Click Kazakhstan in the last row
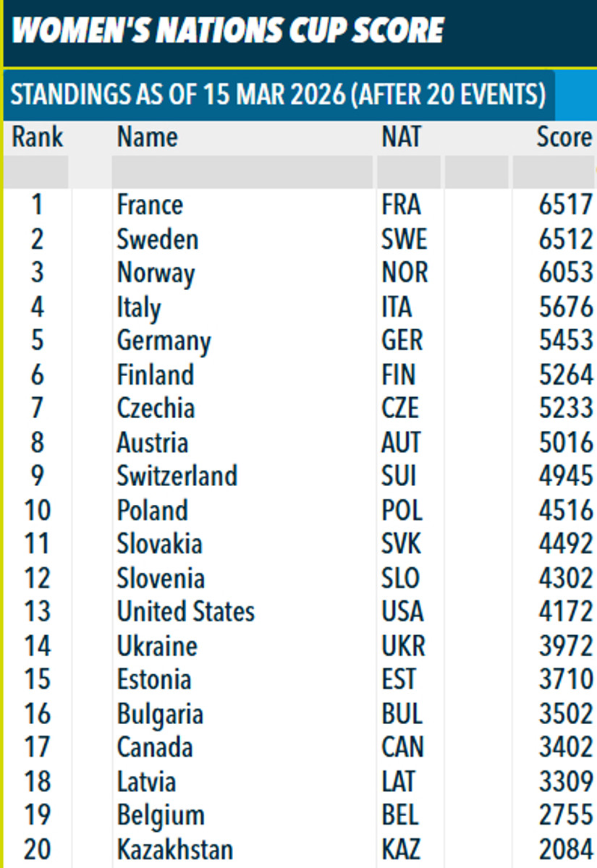This screenshot has width=597, height=868. (x=175, y=849)
